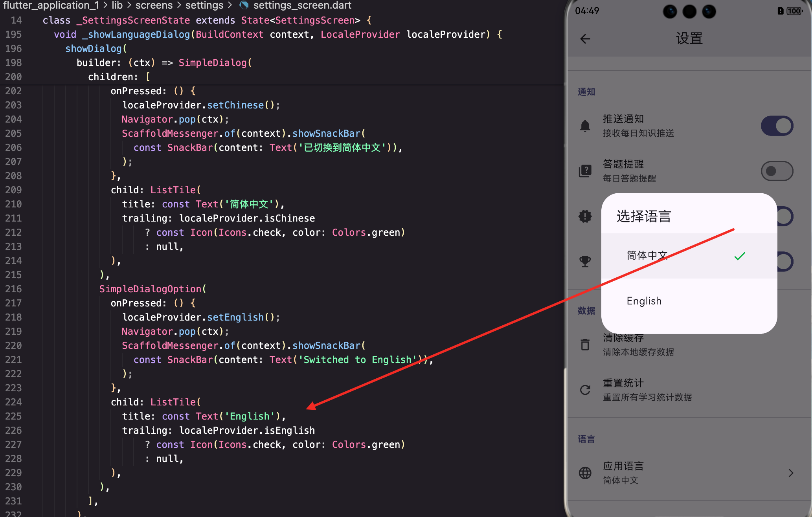812x517 pixels.
Task: Open the screens breadcrumb folder
Action: 154,5
